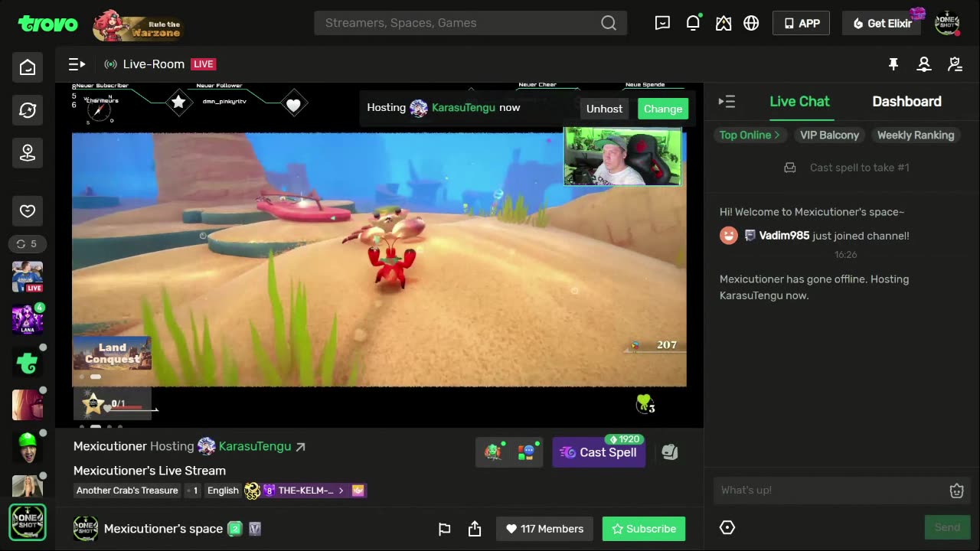
Task: Click the green Subscribe button
Action: pyautogui.click(x=644, y=529)
